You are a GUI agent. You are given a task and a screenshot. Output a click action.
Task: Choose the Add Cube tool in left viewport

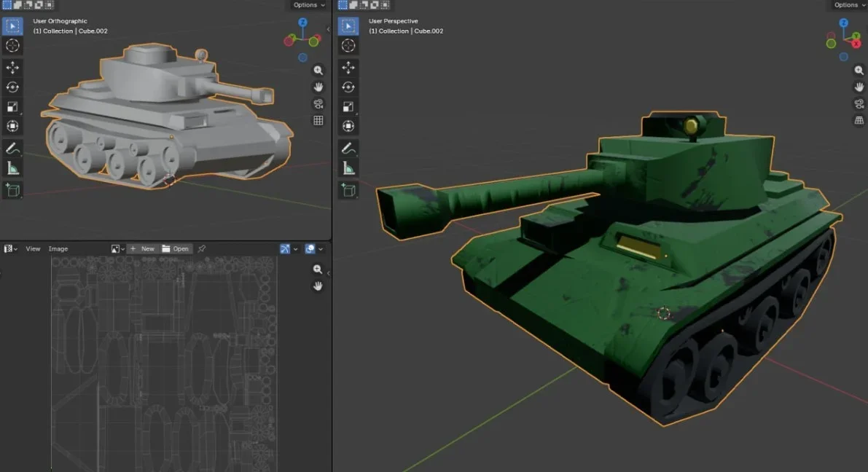[x=12, y=190]
